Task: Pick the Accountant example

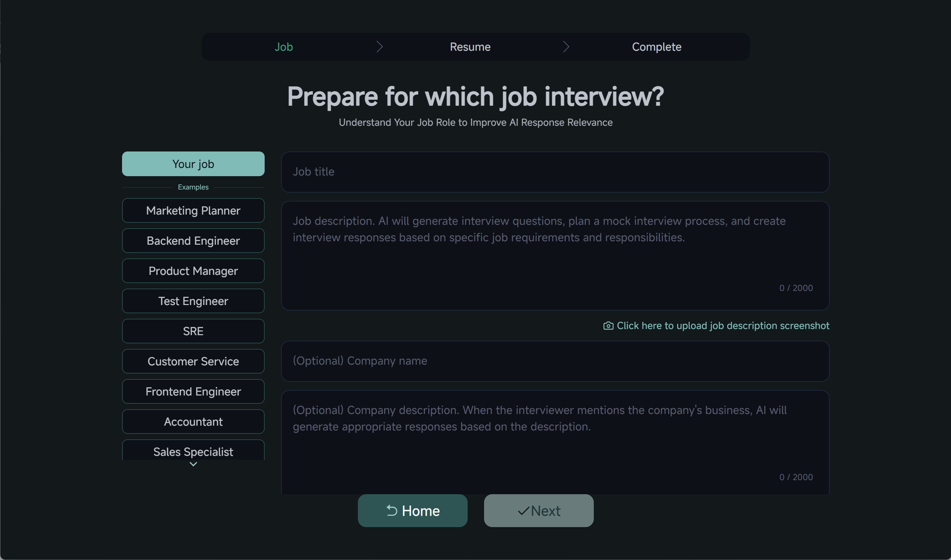Action: [193, 422]
